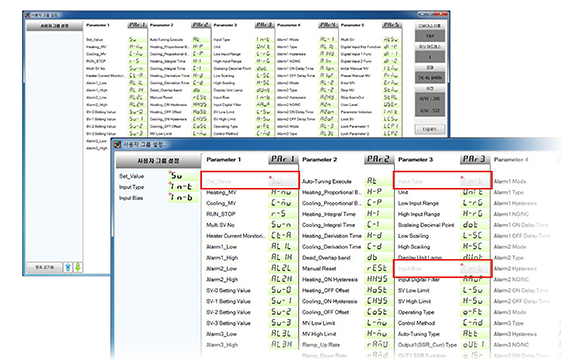Viewport: 580px width, 361px height.
Task: Click the highlighted greyed-out Input Bias row
Action: point(442,269)
